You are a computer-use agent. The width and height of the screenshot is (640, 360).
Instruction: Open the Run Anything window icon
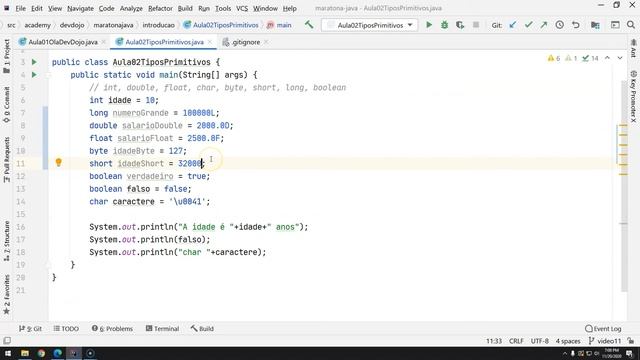click(615, 25)
